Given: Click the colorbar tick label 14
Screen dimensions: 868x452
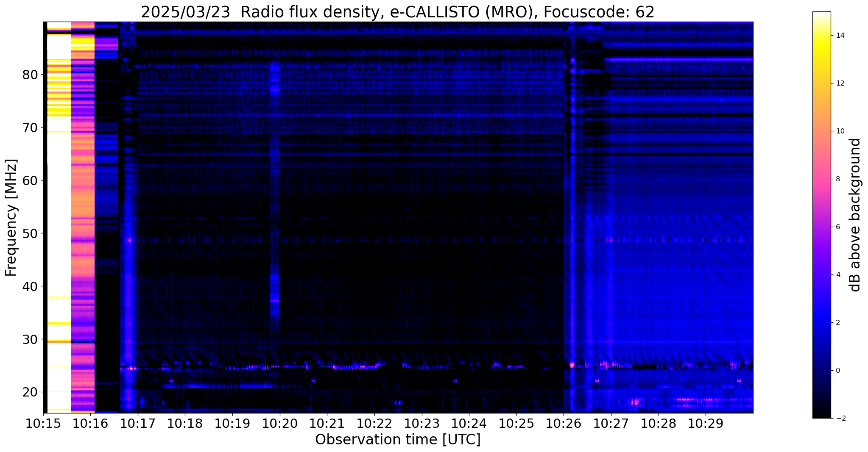Looking at the screenshot, I should coord(840,36).
